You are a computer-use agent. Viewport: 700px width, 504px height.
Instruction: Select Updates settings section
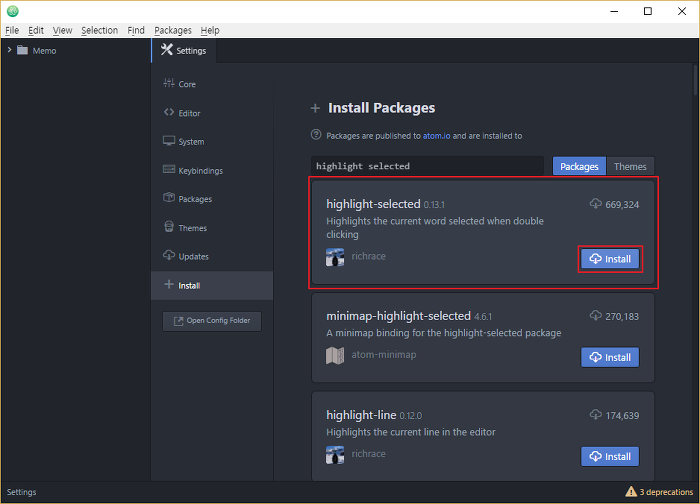212,256
